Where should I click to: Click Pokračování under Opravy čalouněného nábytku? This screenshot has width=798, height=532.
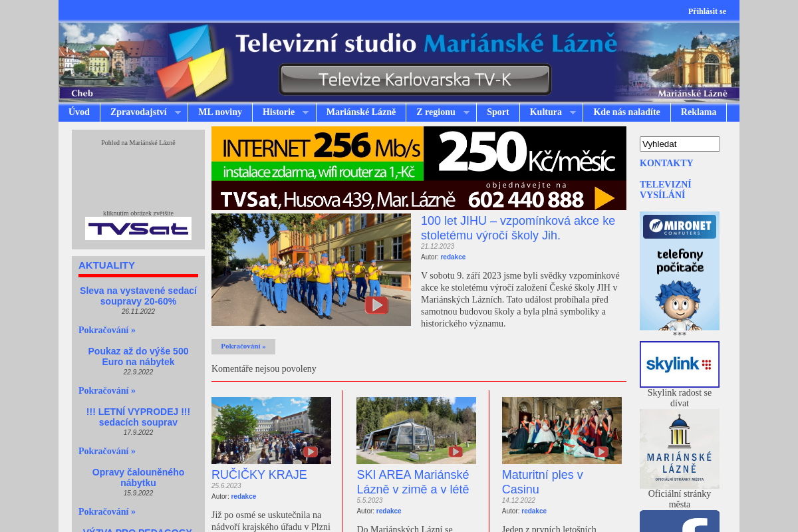coord(107,511)
